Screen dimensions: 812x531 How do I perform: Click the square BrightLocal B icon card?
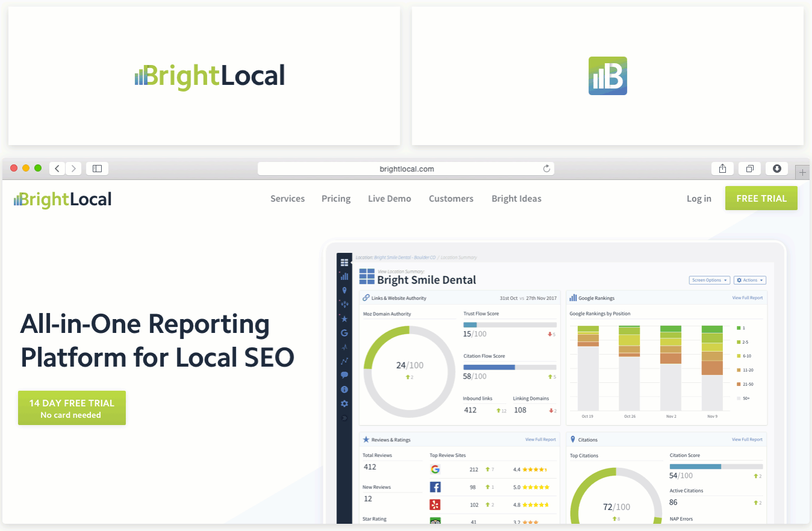pos(607,76)
